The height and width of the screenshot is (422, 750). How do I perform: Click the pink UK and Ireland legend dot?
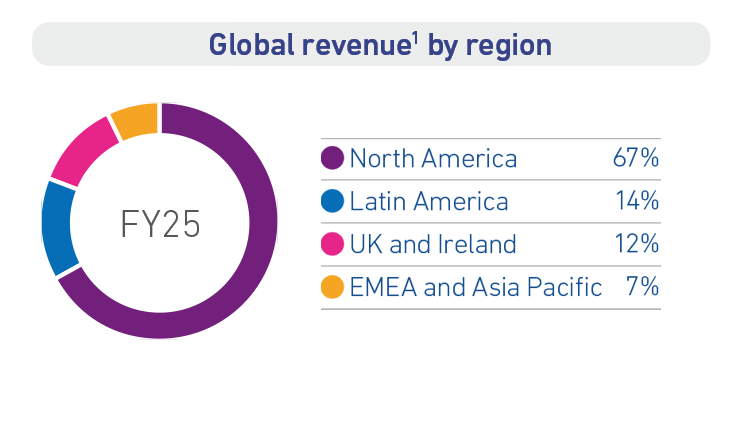click(x=333, y=245)
